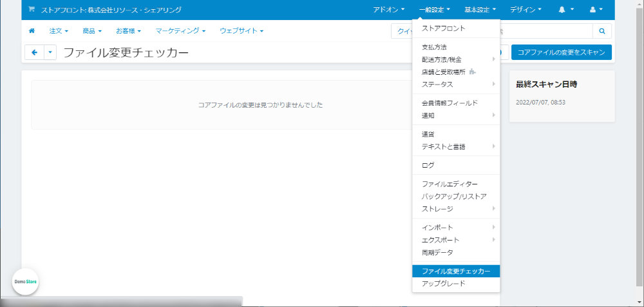Select 通貨 menu entry

click(456, 134)
